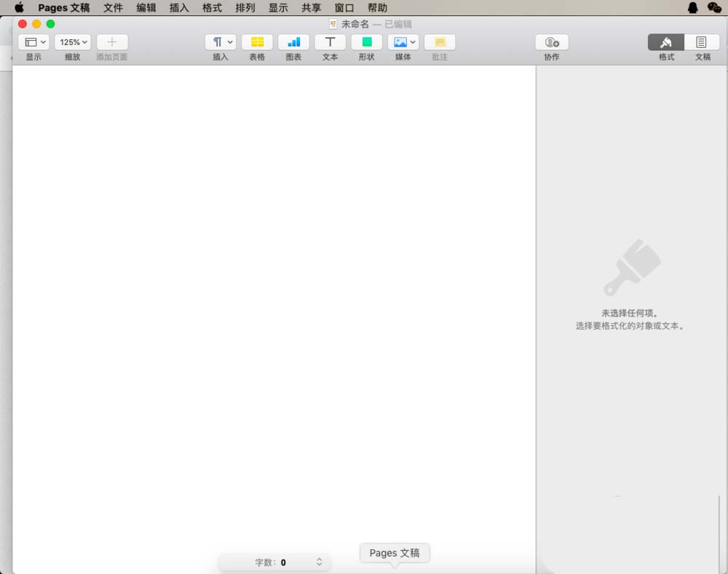Toggle the Format (格式) inspector panel
728x574 pixels.
(665, 42)
